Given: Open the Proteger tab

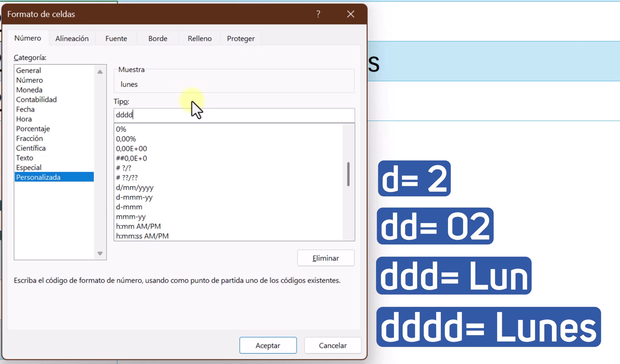Looking at the screenshot, I should pyautogui.click(x=241, y=38).
